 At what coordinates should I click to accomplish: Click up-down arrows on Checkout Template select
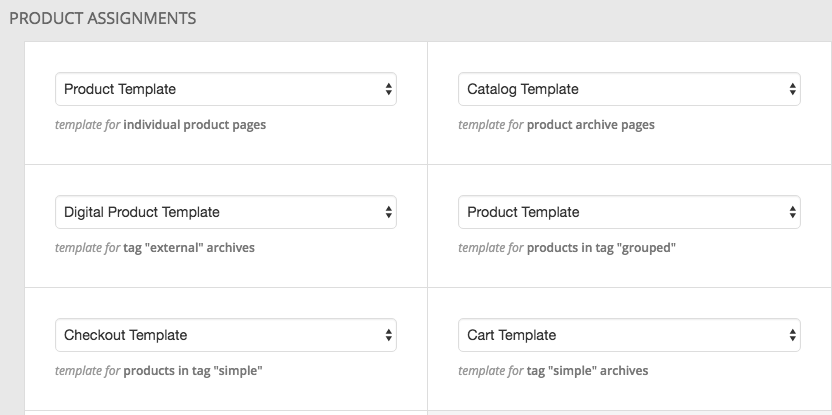388,335
